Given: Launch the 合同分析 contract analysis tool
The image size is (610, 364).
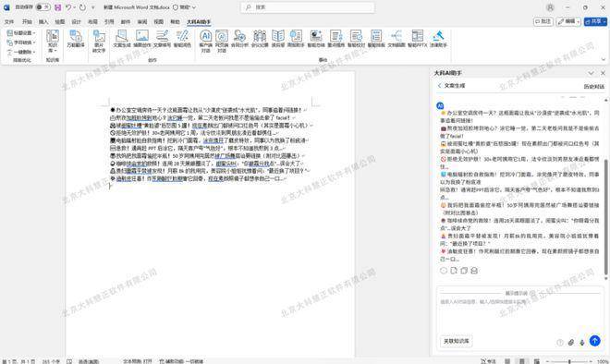Looking at the screenshot, I should pos(239,39).
